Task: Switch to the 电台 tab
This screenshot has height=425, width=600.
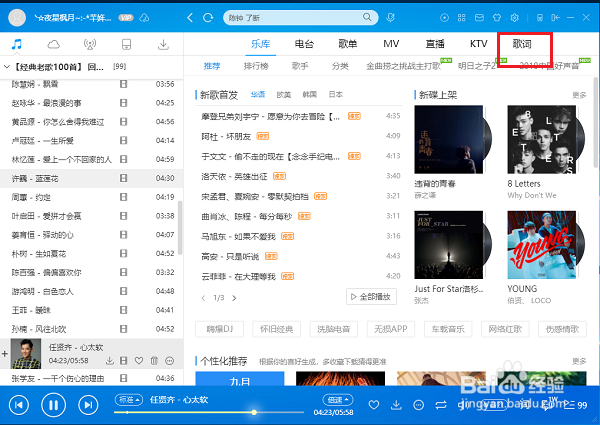Action: [304, 44]
